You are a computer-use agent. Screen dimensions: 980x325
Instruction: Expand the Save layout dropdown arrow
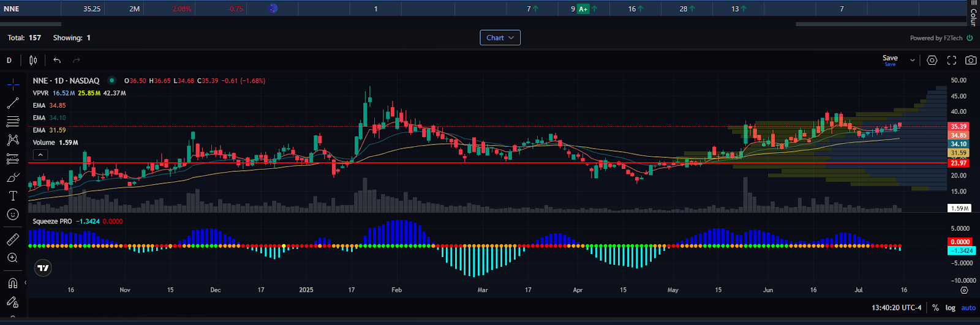click(x=912, y=60)
